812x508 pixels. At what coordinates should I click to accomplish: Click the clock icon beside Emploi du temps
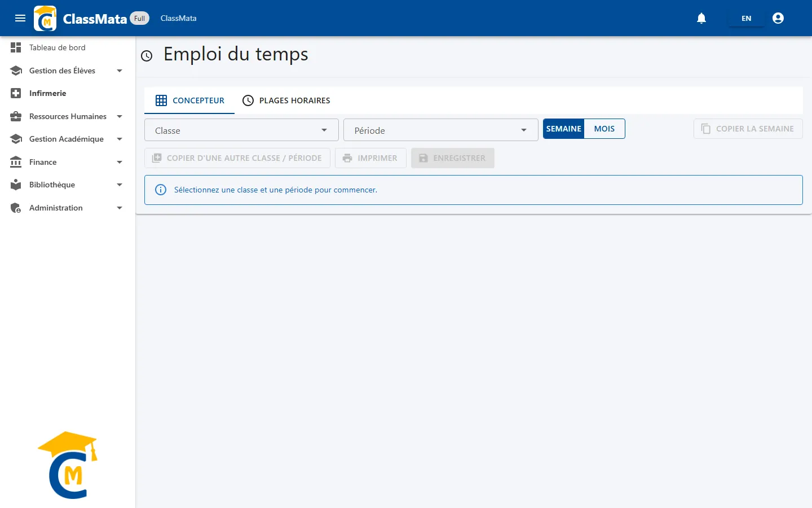(x=147, y=55)
